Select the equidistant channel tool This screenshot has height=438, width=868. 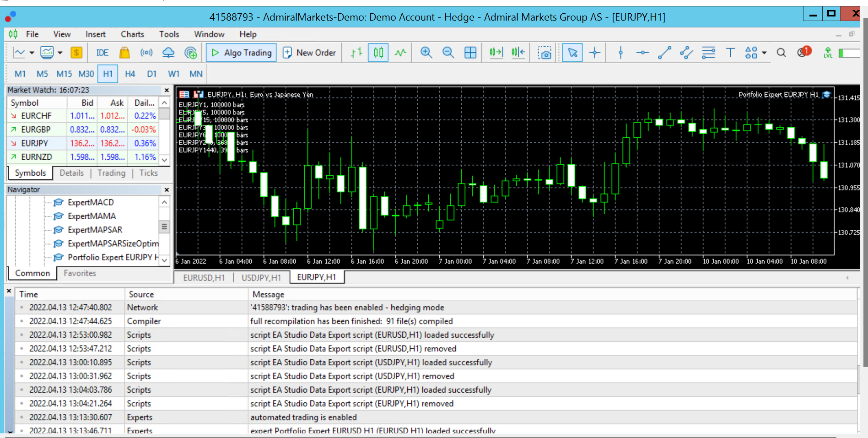686,53
